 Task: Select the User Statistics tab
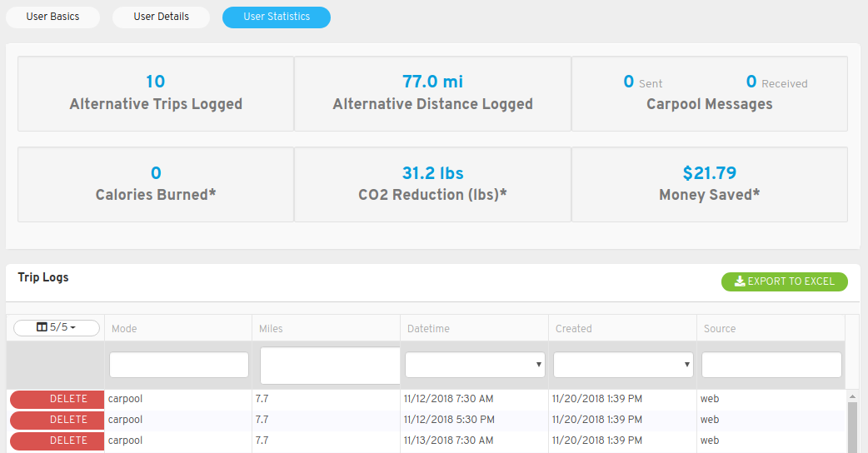tap(277, 17)
